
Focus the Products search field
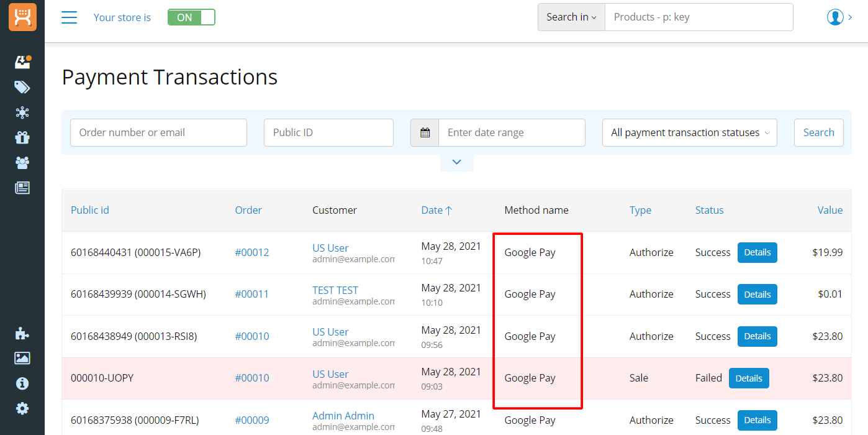pos(698,17)
